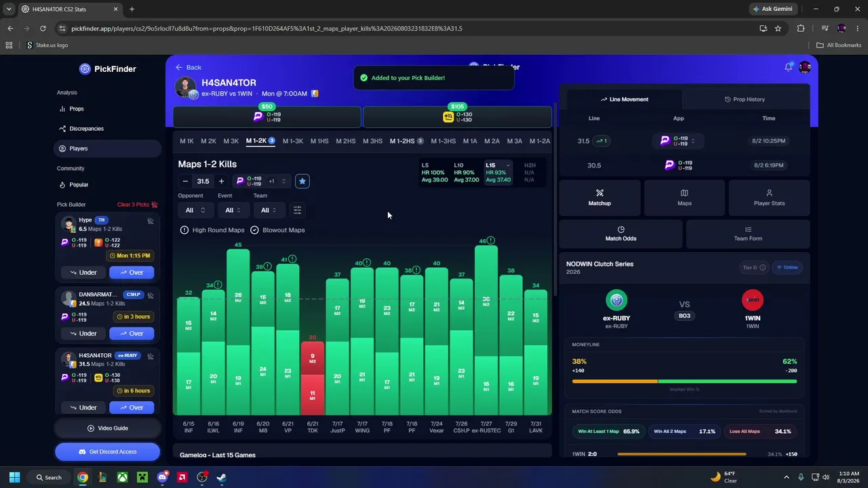Go to Discrepancies in sidebar
The height and width of the screenshot is (488, 868).
(86, 128)
